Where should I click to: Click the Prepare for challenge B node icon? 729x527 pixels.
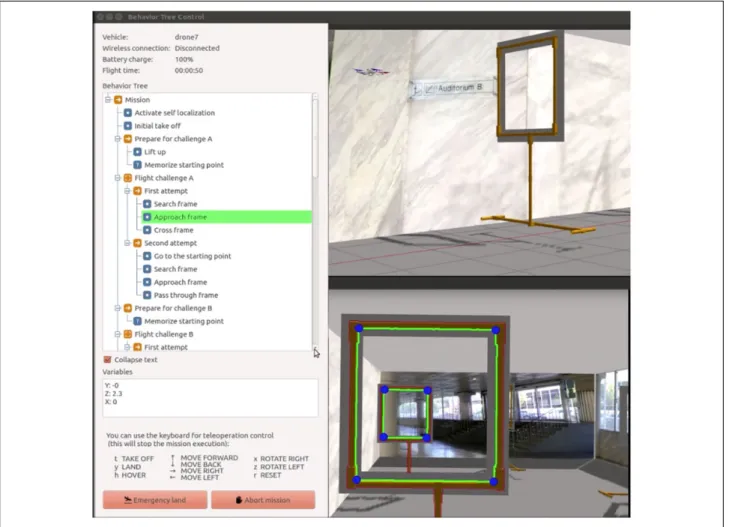(128, 308)
